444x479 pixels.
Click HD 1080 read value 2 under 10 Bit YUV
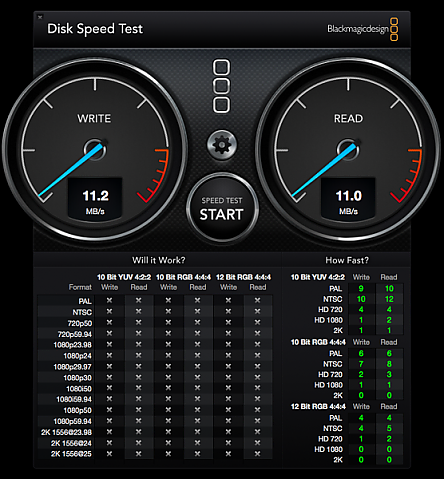pyautogui.click(x=389, y=320)
